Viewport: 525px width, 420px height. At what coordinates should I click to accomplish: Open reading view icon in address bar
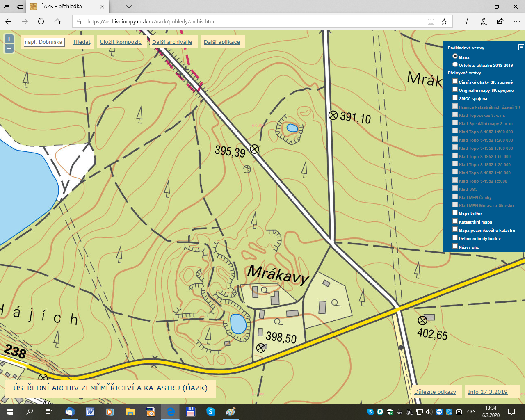[431, 21]
